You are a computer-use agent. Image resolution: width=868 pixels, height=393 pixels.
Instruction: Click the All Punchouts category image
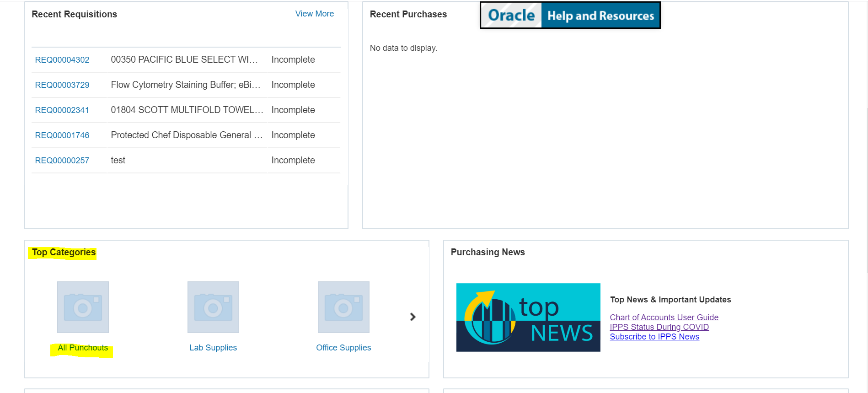83,307
